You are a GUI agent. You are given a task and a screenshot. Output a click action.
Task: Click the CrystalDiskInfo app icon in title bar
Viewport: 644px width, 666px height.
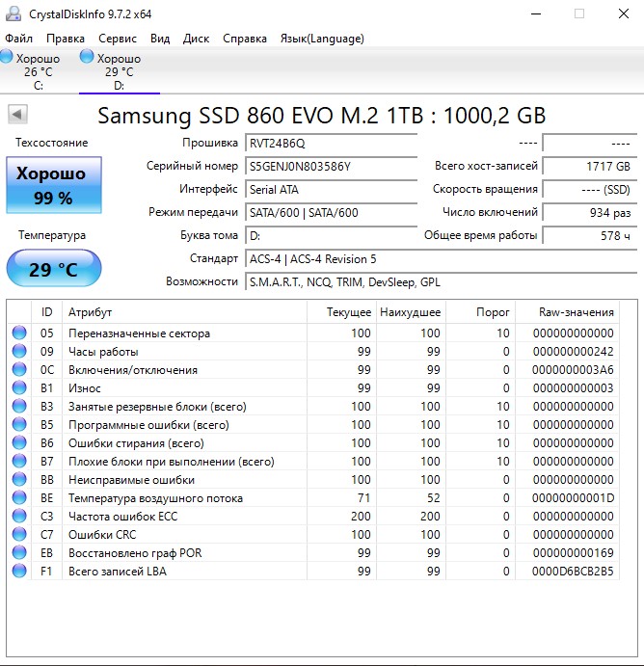tap(13, 14)
